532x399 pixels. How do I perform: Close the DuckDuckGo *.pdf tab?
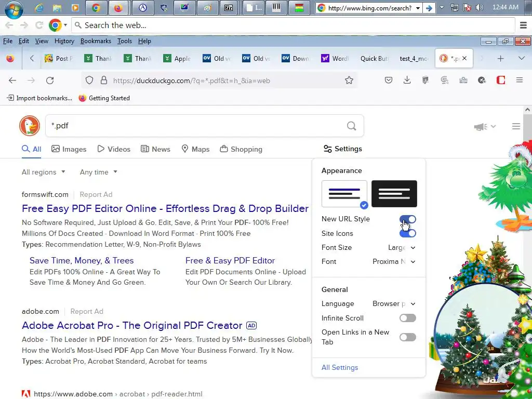coord(464,58)
